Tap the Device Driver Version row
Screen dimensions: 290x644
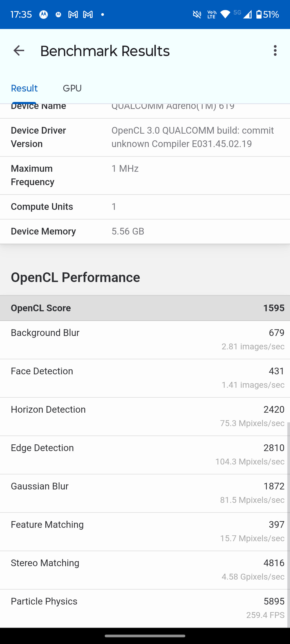click(145, 137)
